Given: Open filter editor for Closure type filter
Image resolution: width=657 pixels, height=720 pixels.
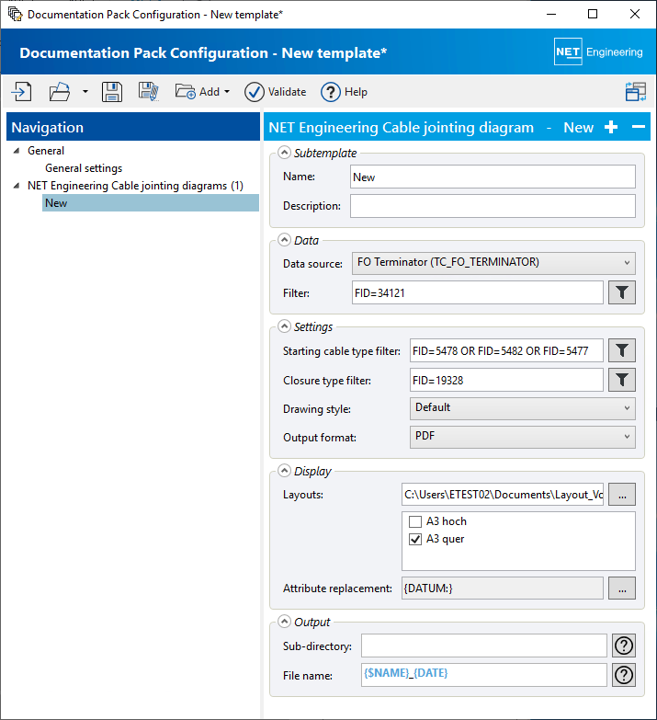Looking at the screenshot, I should tap(622, 380).
